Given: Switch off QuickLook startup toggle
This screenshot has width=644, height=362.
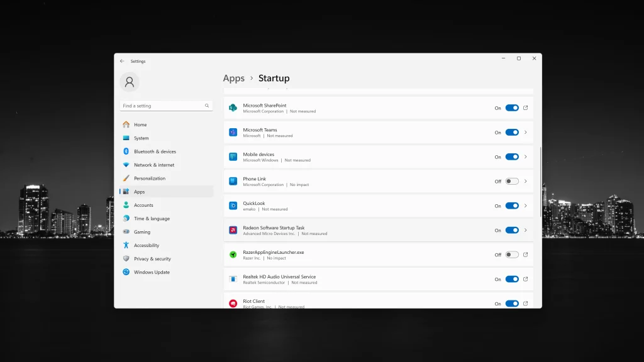Looking at the screenshot, I should pyautogui.click(x=512, y=206).
